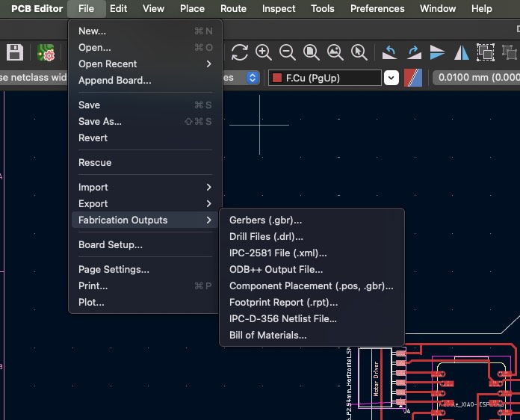
Task: Click the Zoom Out magnifier icon
Action: (287, 52)
